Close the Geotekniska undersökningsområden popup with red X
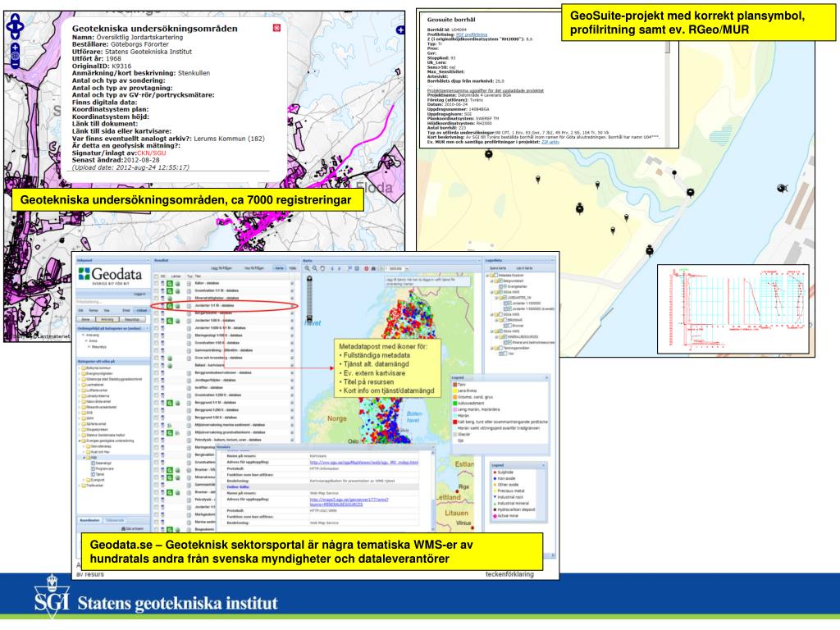840x630 pixels. click(276, 28)
